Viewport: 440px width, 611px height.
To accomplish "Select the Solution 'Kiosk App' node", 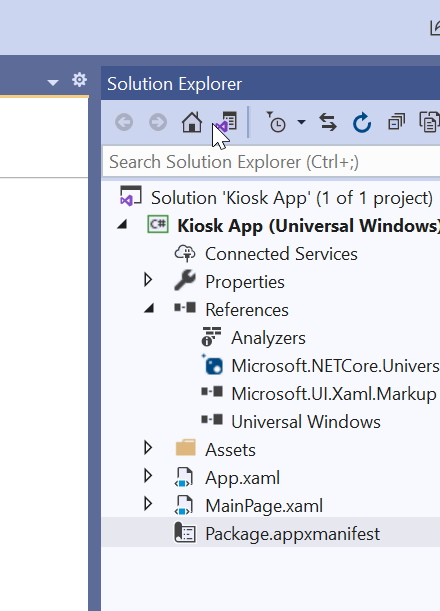I will [292, 198].
